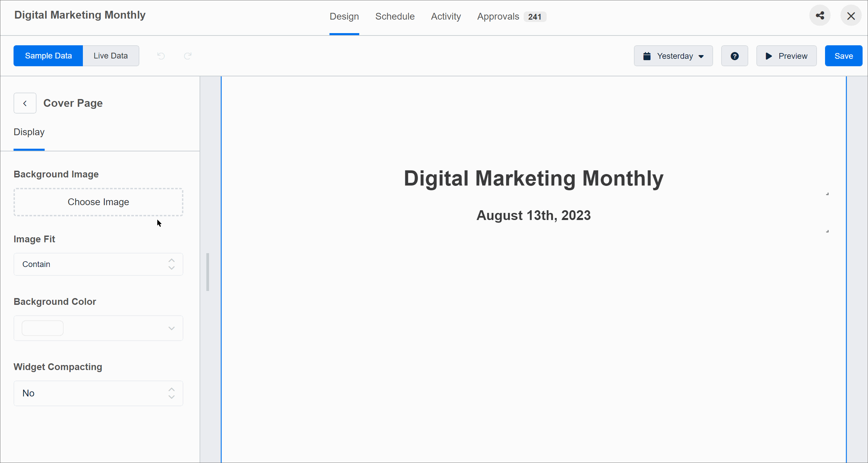Open the Image Fit Contain dropdown

click(x=98, y=264)
